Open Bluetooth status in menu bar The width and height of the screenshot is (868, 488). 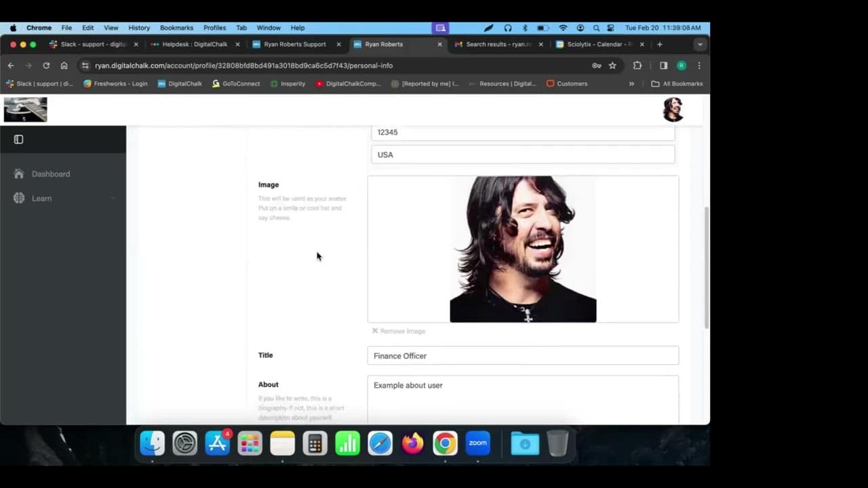pyautogui.click(x=525, y=28)
